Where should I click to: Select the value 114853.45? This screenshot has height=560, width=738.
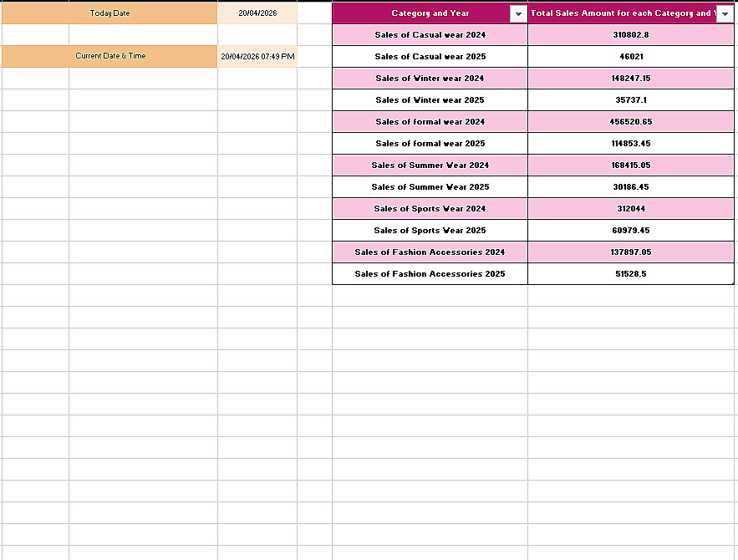(631, 143)
